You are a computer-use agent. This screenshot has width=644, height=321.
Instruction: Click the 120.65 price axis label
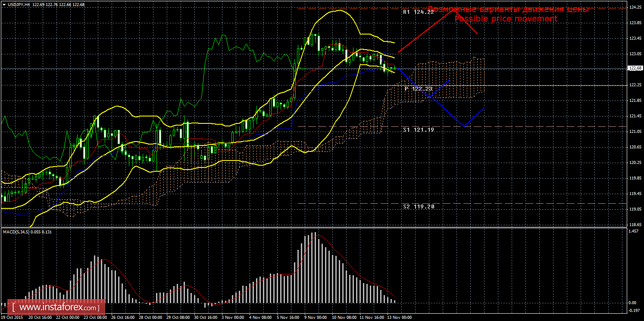click(x=636, y=147)
